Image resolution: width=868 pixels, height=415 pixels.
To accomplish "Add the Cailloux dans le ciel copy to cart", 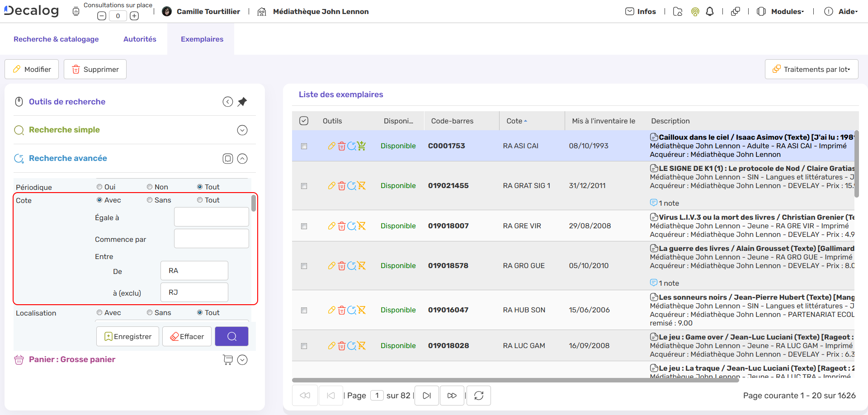I will click(362, 146).
